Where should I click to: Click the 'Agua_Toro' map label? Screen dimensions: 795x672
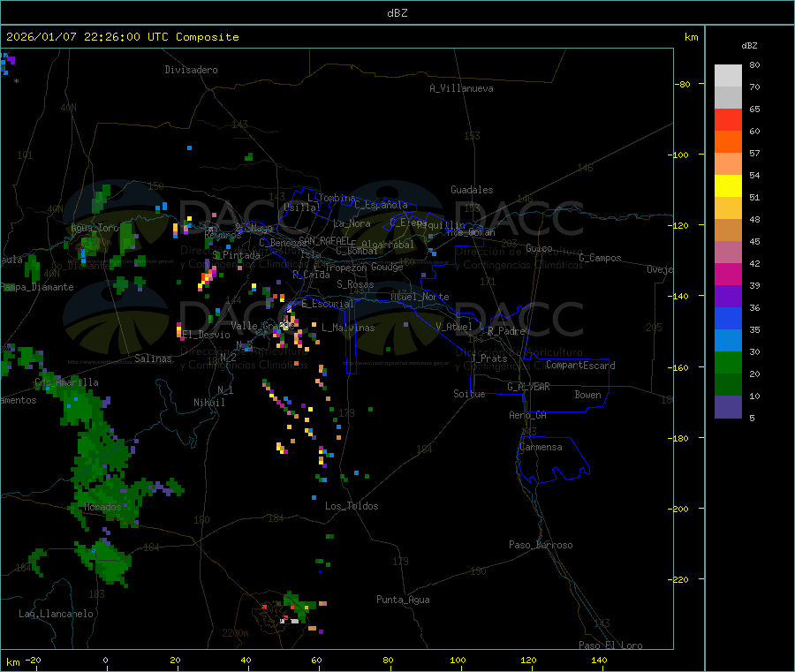95,228
